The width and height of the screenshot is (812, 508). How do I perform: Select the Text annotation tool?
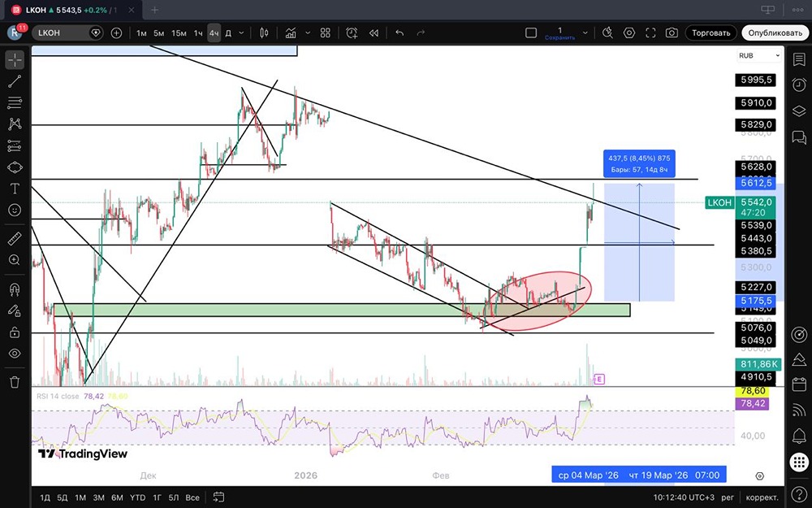[15, 189]
